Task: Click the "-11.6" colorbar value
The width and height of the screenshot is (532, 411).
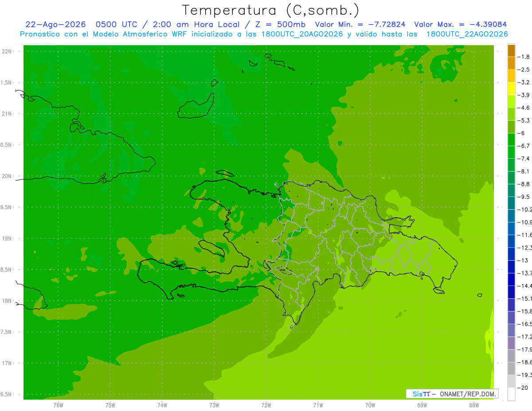Action: (x=525, y=235)
